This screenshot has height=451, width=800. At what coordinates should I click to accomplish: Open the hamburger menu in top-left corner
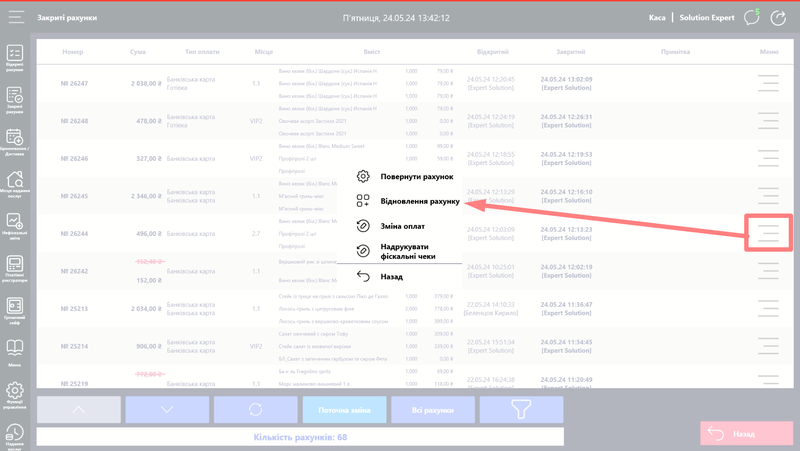tap(16, 17)
